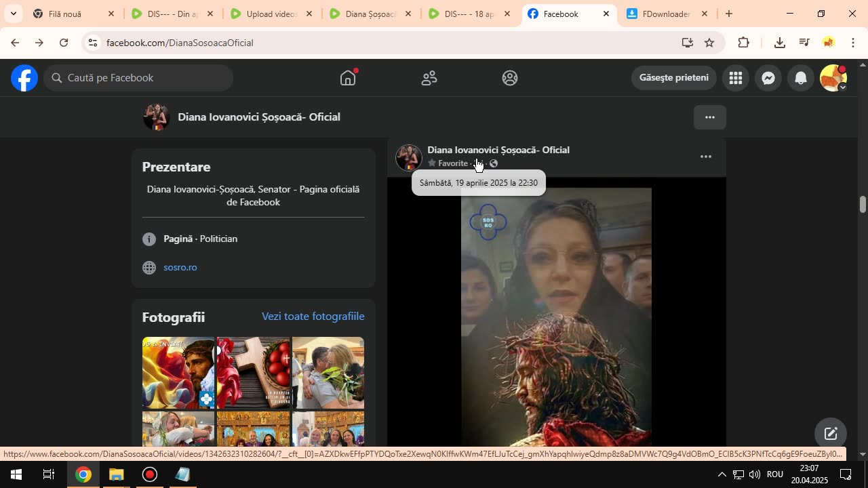Switch to the DIS--- - Din a tab
This screenshot has width=868, height=488.
click(x=174, y=14)
